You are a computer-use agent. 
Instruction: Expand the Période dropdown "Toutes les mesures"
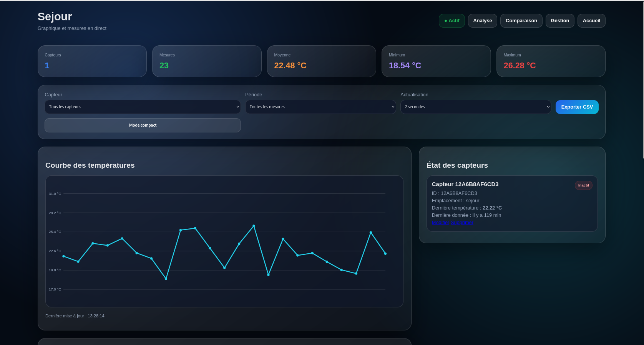(x=320, y=107)
